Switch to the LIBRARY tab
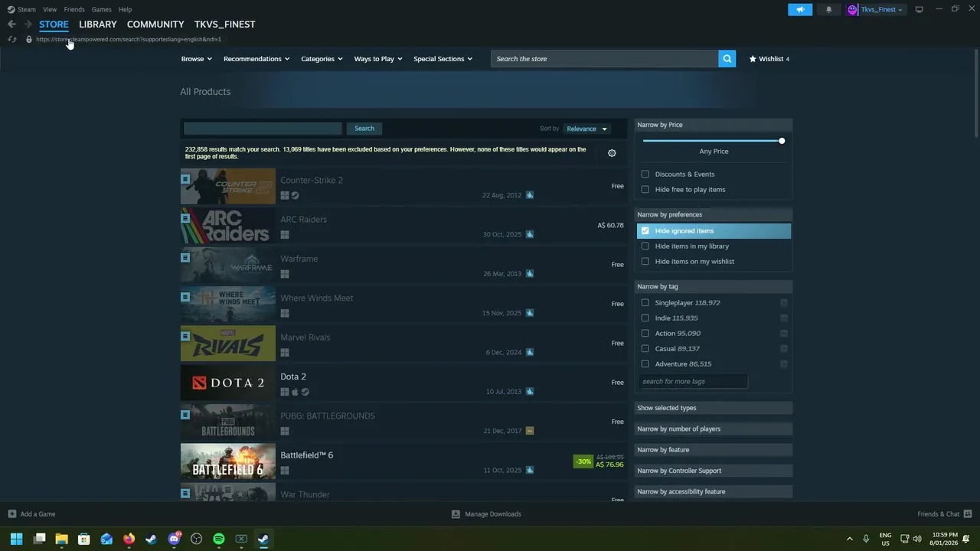The height and width of the screenshot is (551, 980). [98, 24]
